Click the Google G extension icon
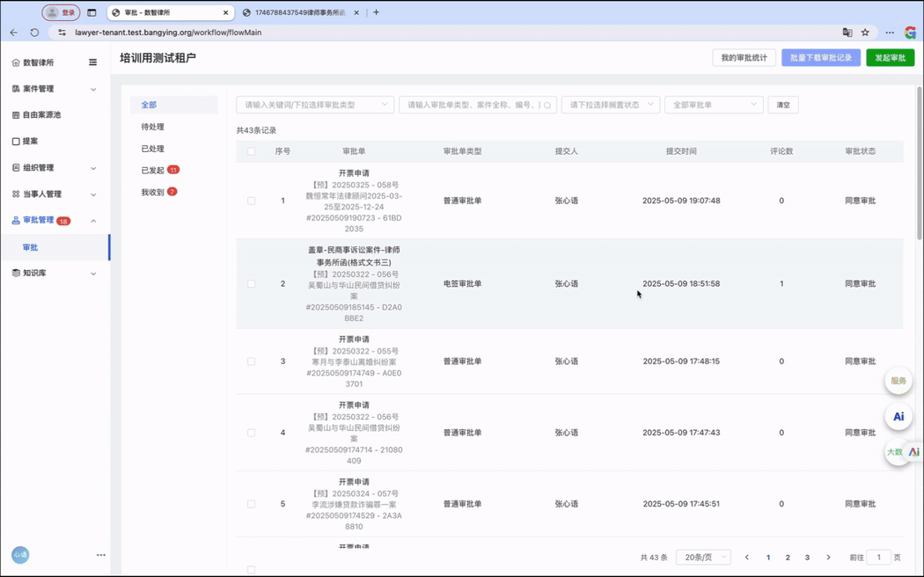Screen dimensions: 924x577 coord(911,33)
